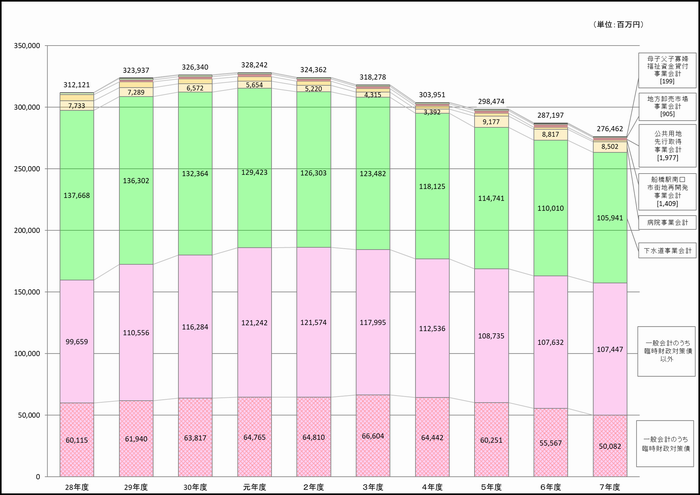This screenshot has height=495, width=700.
Task: Select the 9,177 value label
Action: 491,121
